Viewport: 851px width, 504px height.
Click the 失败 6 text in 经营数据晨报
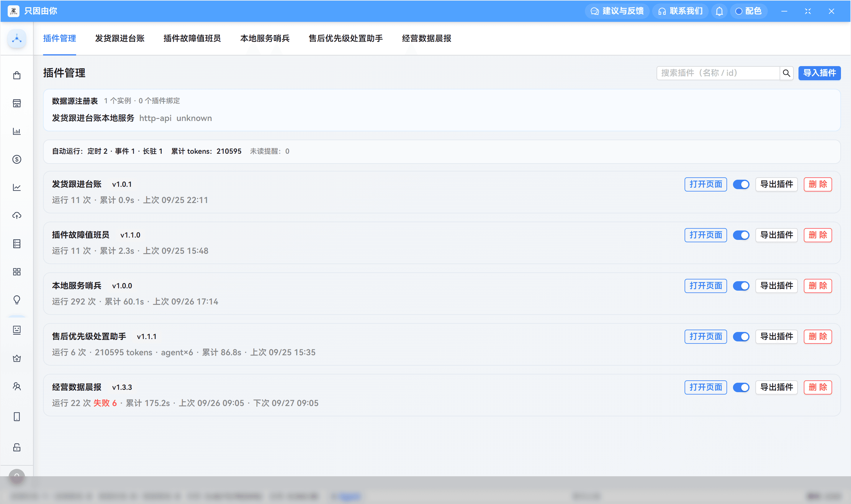click(105, 403)
